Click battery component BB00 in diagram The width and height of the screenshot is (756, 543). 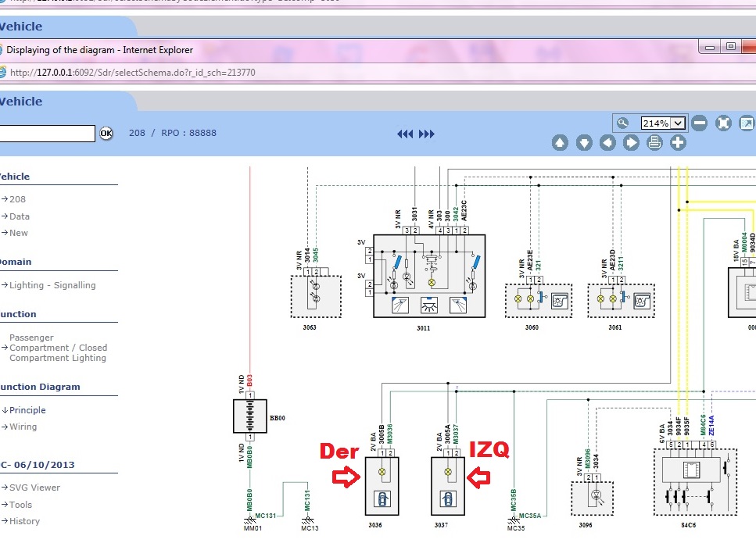(250, 416)
